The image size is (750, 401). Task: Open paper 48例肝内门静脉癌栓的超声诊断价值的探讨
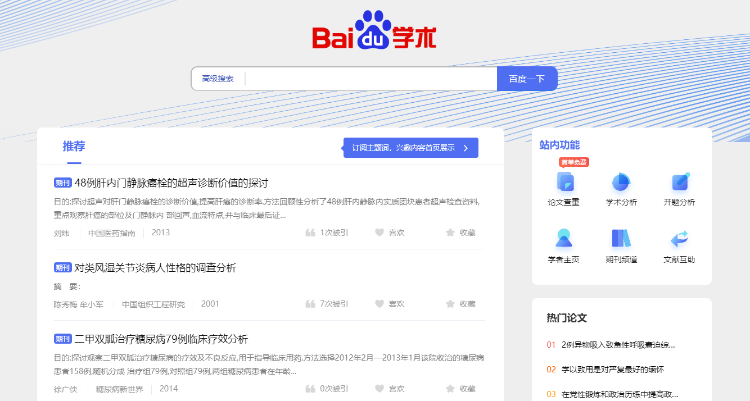171,183
